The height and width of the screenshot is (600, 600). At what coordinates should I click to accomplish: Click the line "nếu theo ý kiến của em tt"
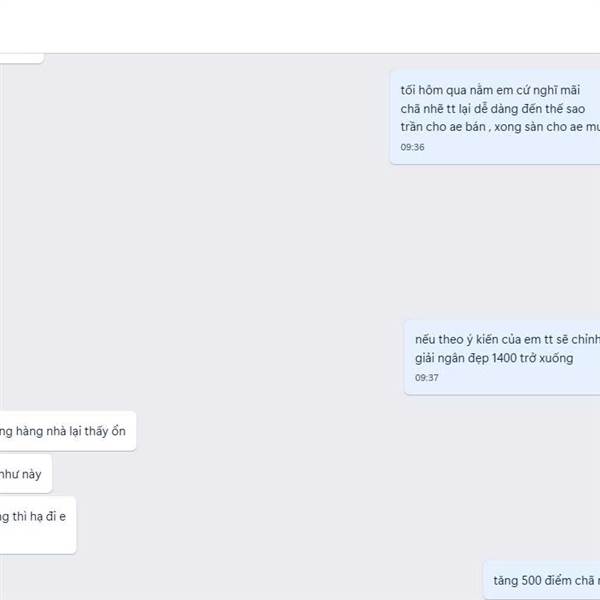[507, 339]
